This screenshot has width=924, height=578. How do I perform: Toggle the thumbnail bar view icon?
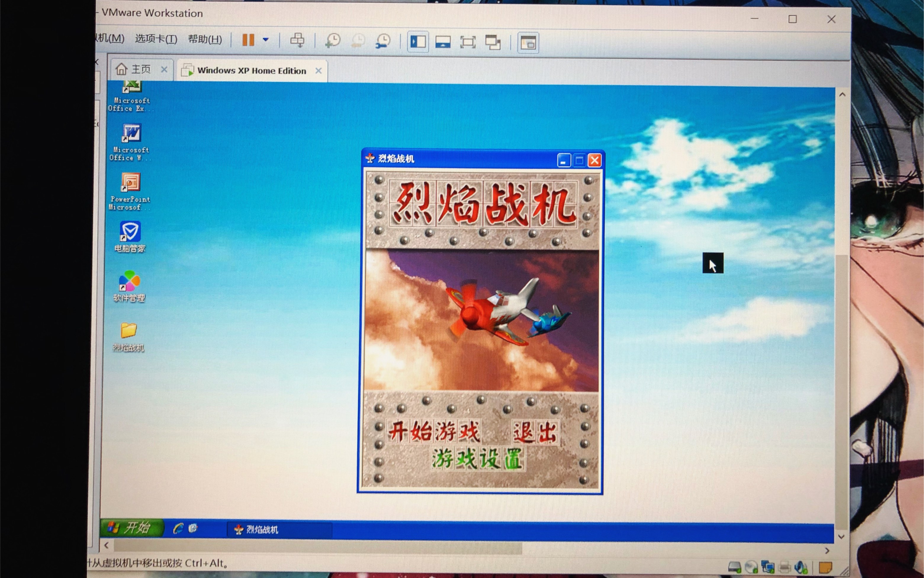pyautogui.click(x=443, y=42)
